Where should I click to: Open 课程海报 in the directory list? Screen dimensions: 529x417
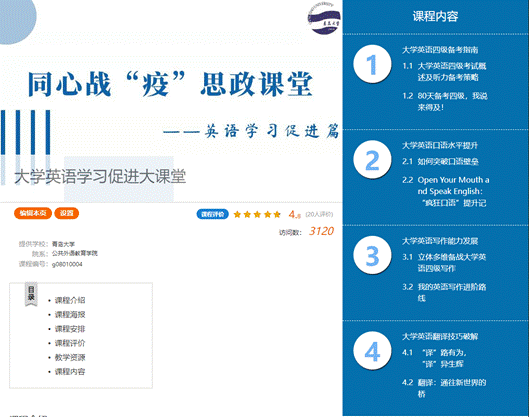click(70, 314)
